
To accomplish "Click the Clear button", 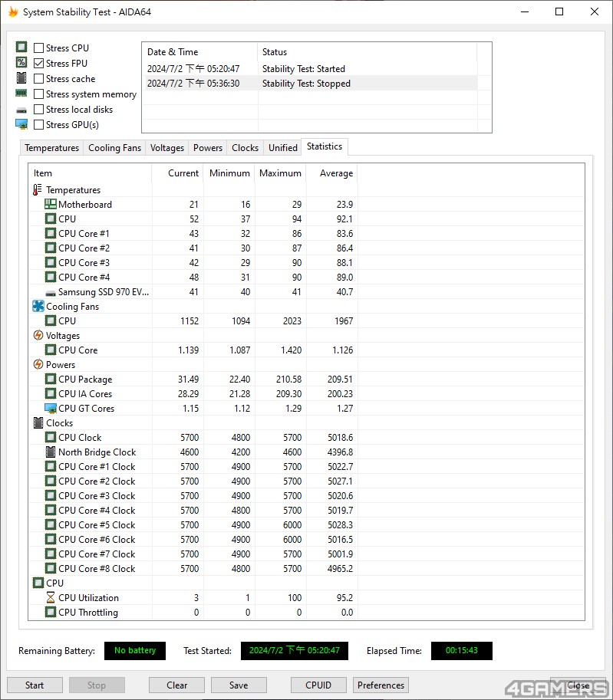I will (x=177, y=685).
